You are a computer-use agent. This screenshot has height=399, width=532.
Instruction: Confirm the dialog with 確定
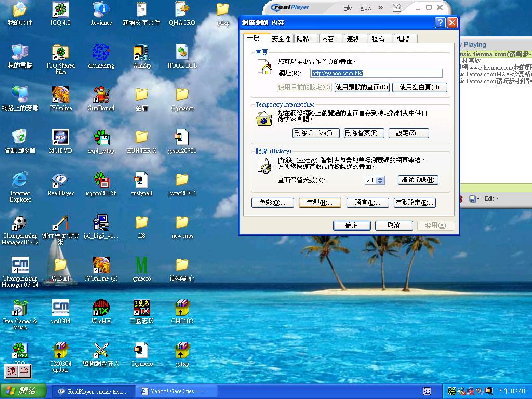(352, 225)
